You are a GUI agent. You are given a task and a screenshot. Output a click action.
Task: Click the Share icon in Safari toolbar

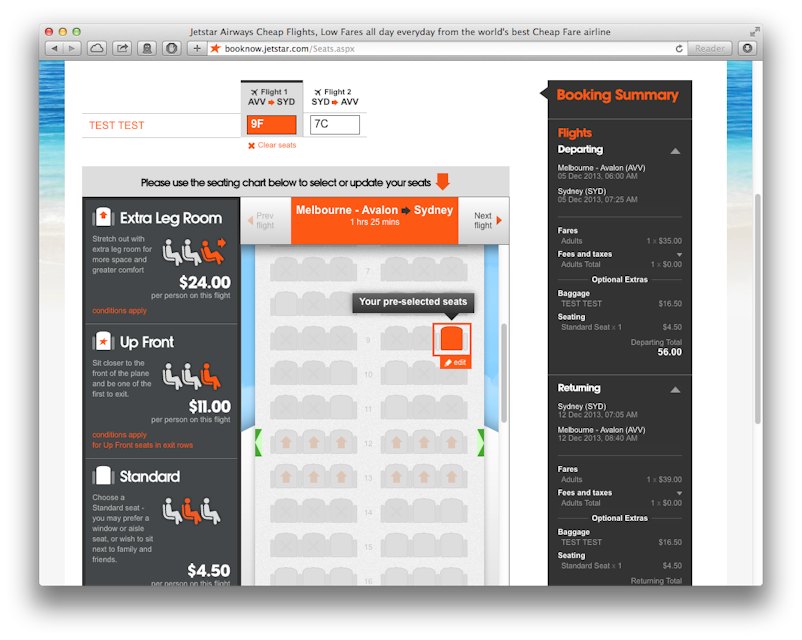click(122, 49)
